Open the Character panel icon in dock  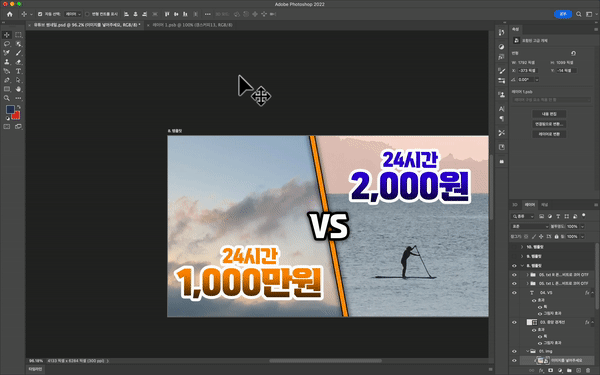(x=502, y=109)
